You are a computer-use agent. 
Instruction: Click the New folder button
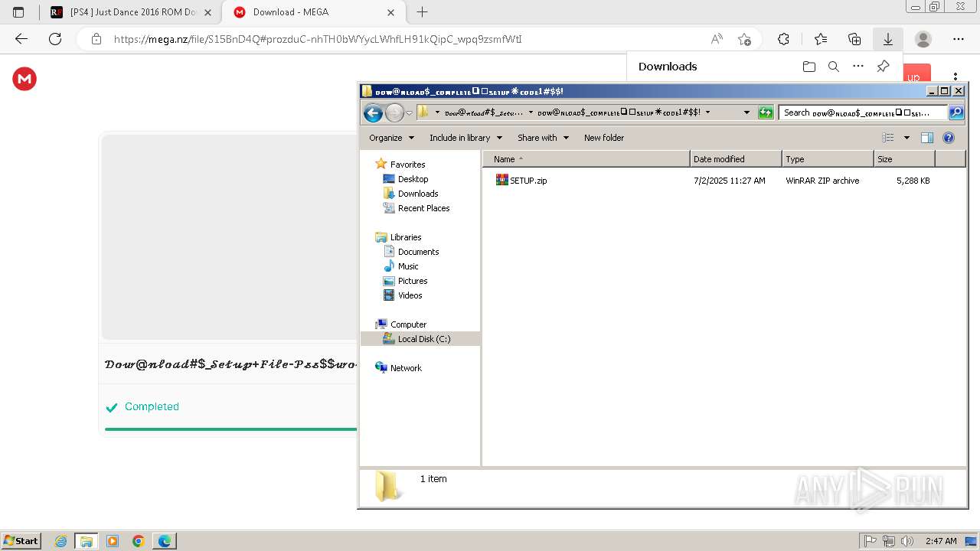tap(604, 138)
